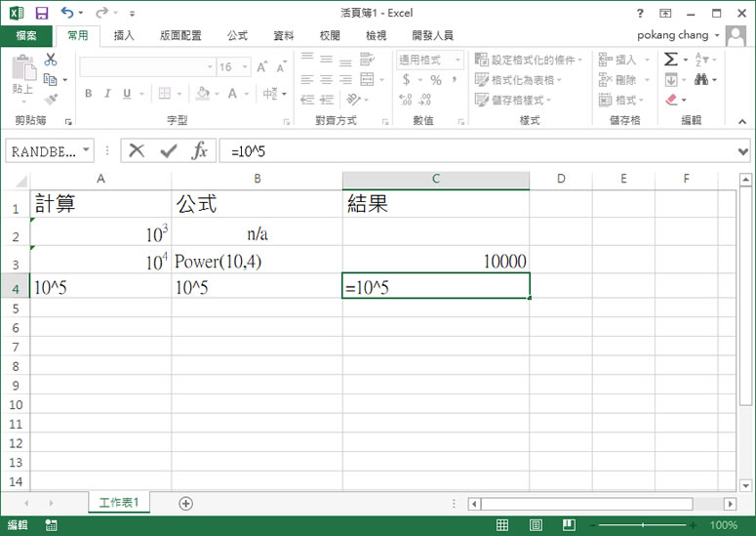Toggle Italic formatting
756x536 pixels.
[x=109, y=94]
